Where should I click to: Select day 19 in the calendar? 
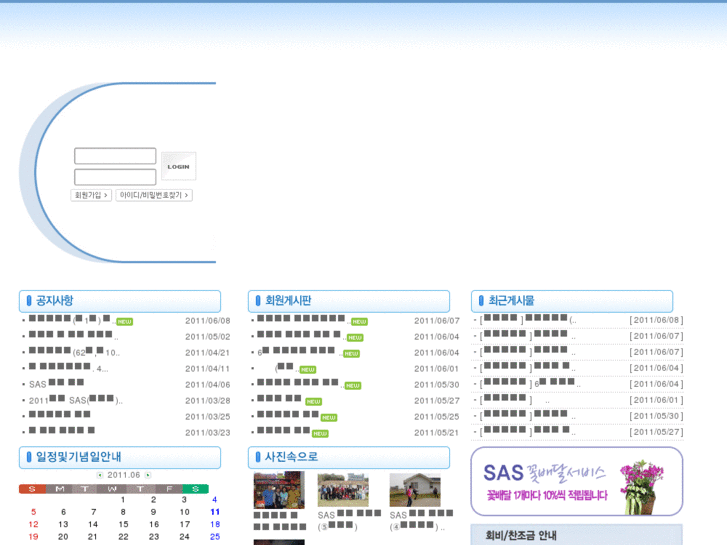[33, 537]
